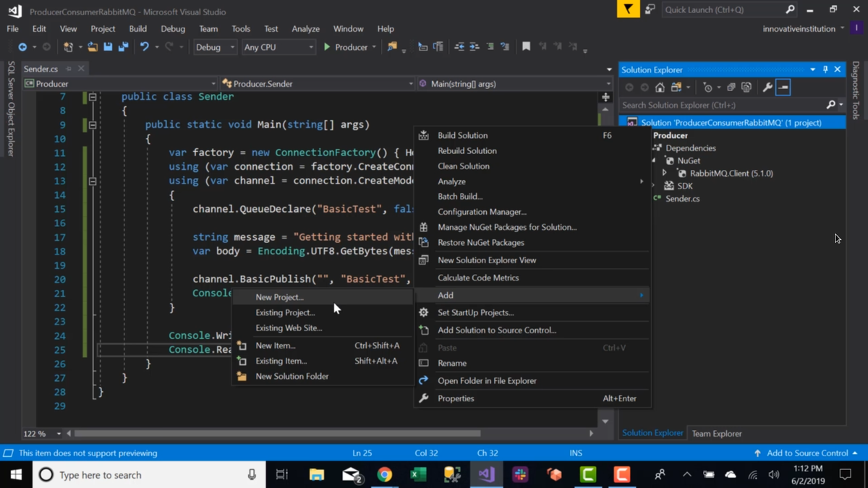The width and height of the screenshot is (868, 488).
Task: Open the Any CPU platform dropdown
Action: pos(278,47)
